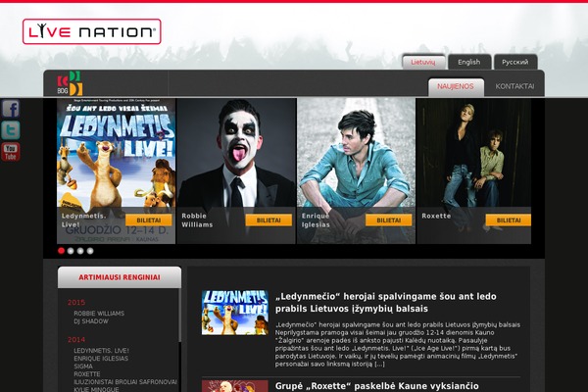Open the Ledynmečio herojai article headline
Image resolution: width=588 pixels, height=392 pixels.
tap(386, 303)
